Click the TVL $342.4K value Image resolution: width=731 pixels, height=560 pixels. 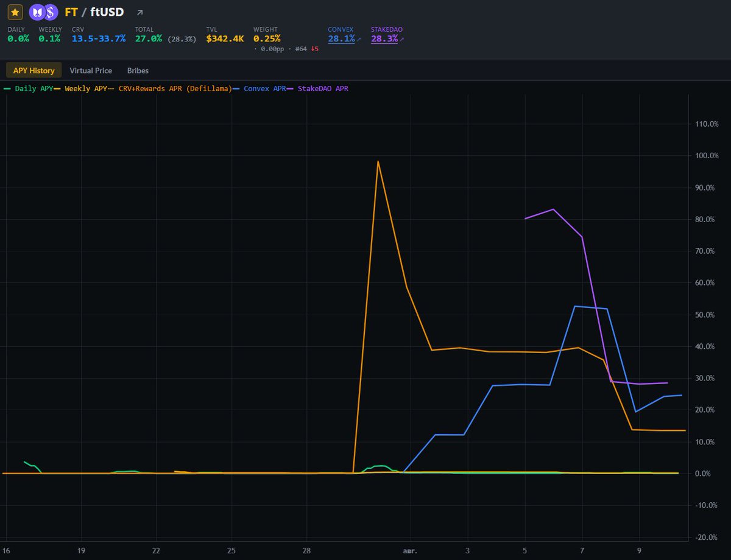click(225, 39)
